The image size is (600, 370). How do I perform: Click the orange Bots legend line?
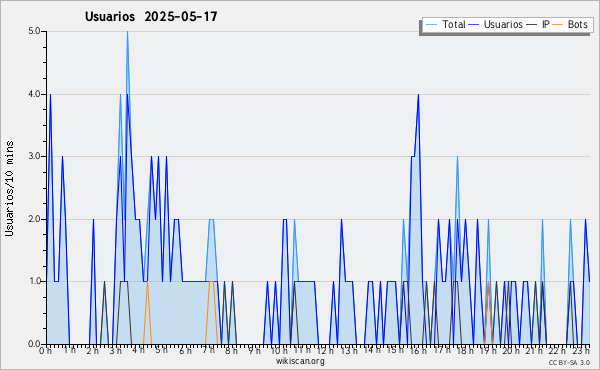pos(558,25)
